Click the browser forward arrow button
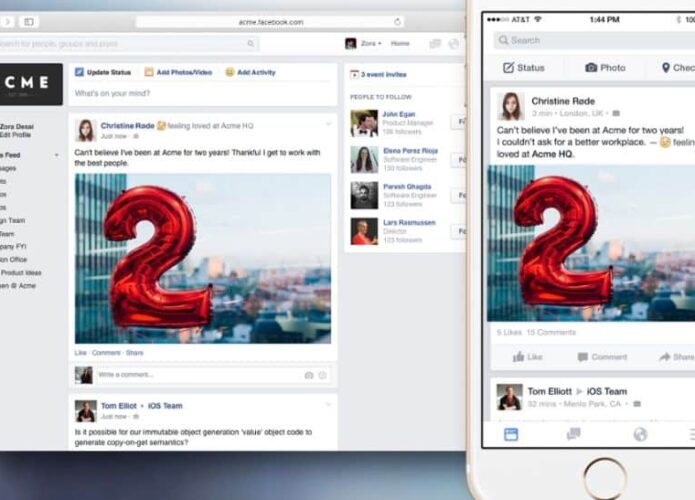This screenshot has height=500, width=695. (x=8, y=22)
